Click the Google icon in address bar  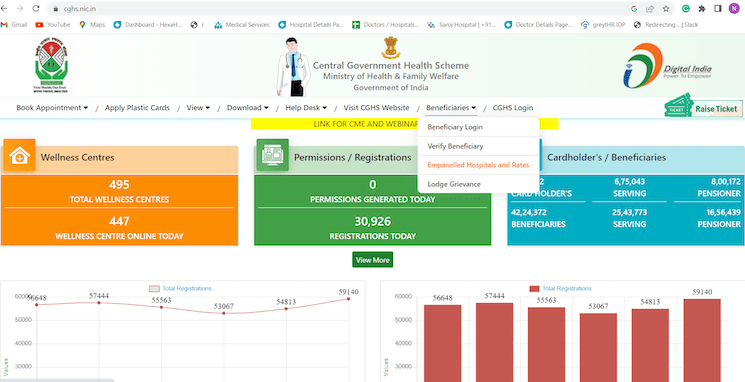634,9
